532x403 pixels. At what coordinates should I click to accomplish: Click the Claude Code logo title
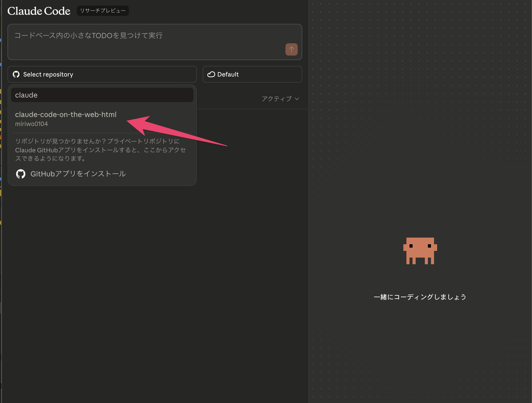[x=39, y=11]
